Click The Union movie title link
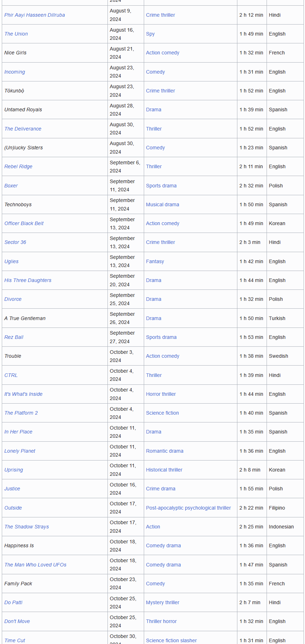Viewport: 305px width, 644px height. tap(16, 34)
